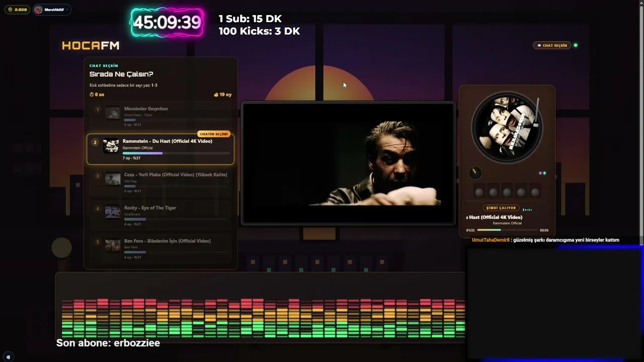Click the spinning vinyl record album art
The height and width of the screenshot is (362, 644).
(507, 127)
